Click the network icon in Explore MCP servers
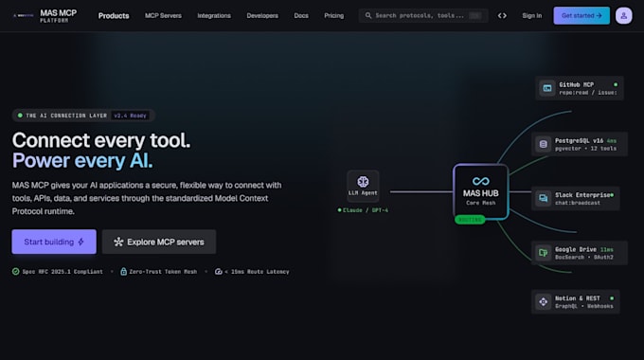Viewport: 644px width, 360px height. [118, 242]
